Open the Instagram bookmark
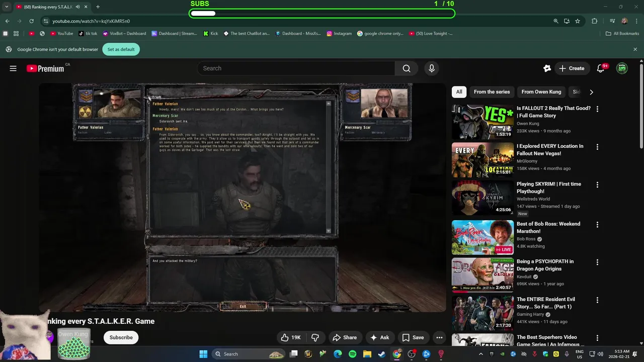 (x=339, y=34)
